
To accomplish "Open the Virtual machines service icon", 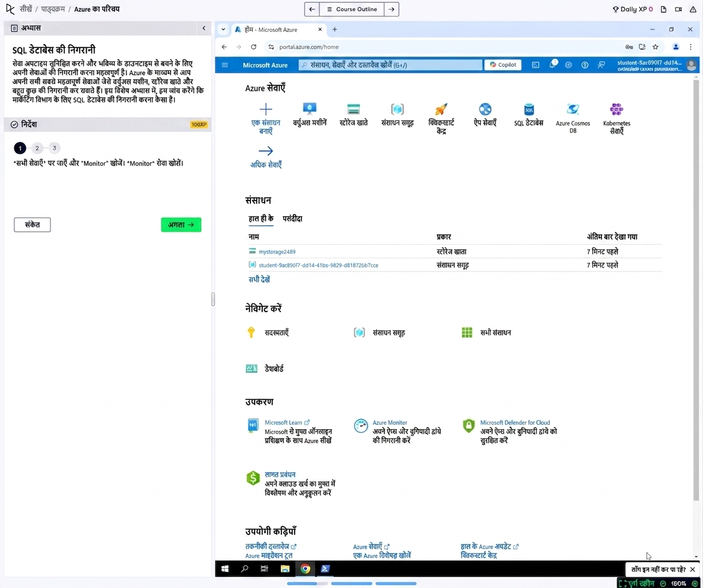I will 309,109.
